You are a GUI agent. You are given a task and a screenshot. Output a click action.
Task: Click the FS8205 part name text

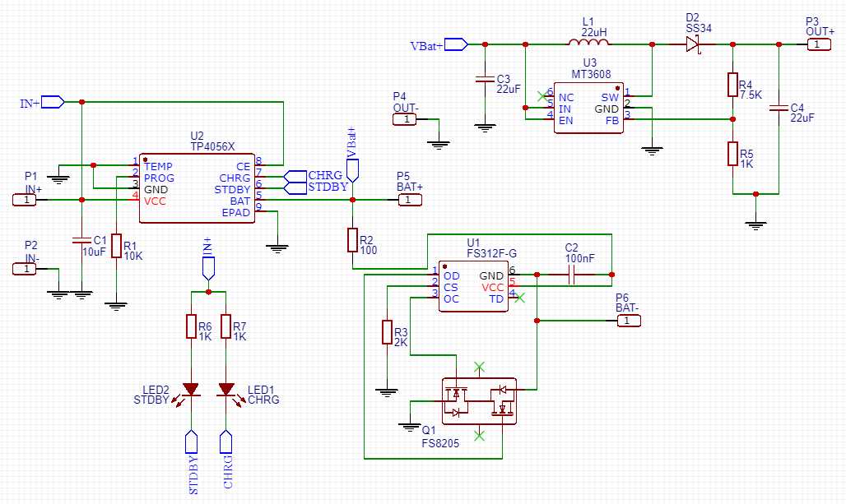(440, 443)
